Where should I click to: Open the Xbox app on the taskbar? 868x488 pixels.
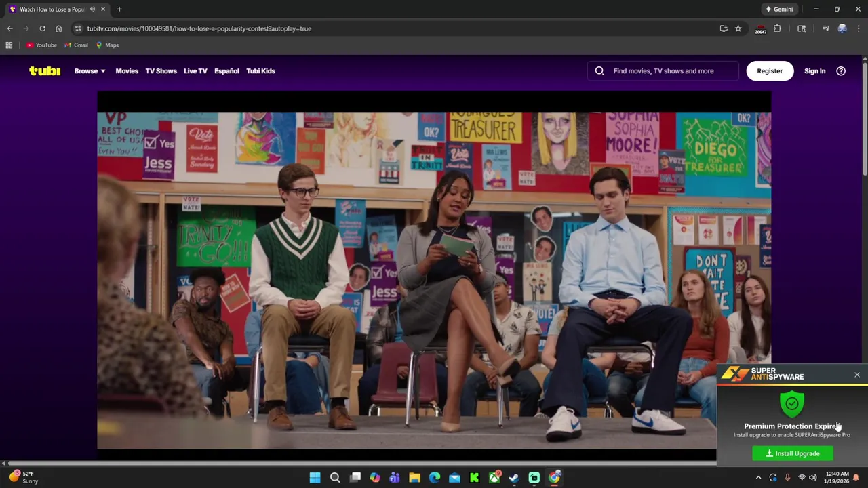point(494,478)
